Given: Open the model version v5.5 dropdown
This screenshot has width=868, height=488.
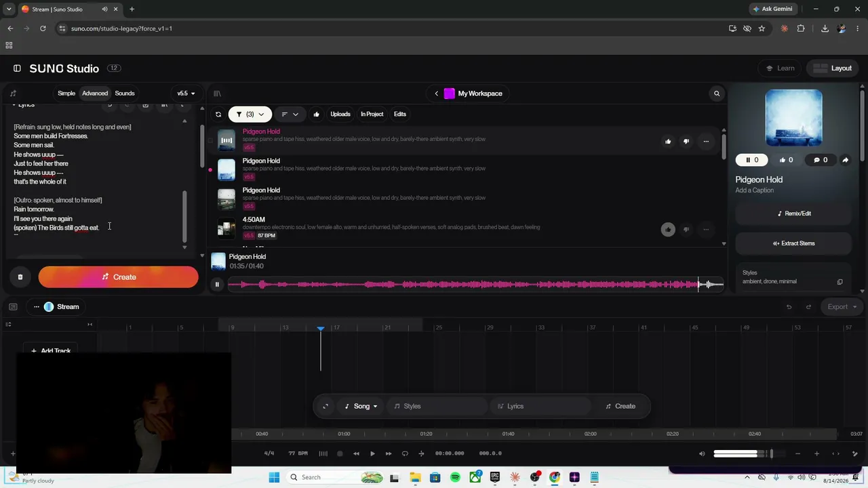Looking at the screenshot, I should click(x=186, y=94).
